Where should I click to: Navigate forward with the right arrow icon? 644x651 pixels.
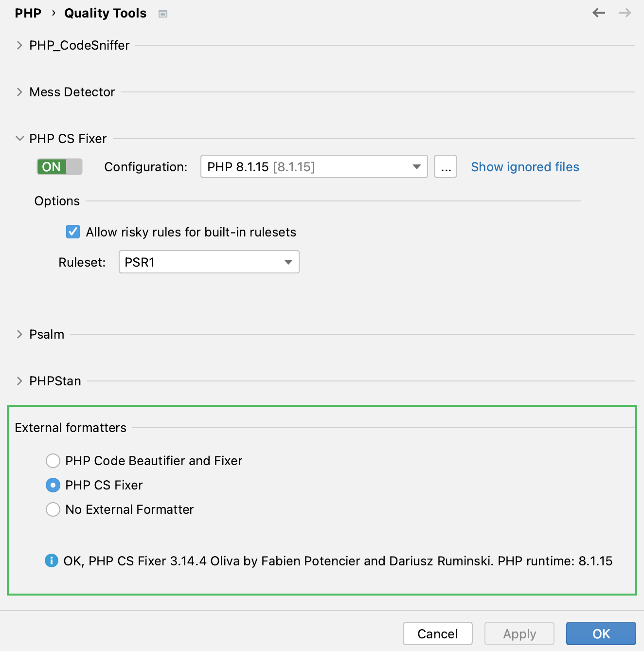(x=625, y=13)
